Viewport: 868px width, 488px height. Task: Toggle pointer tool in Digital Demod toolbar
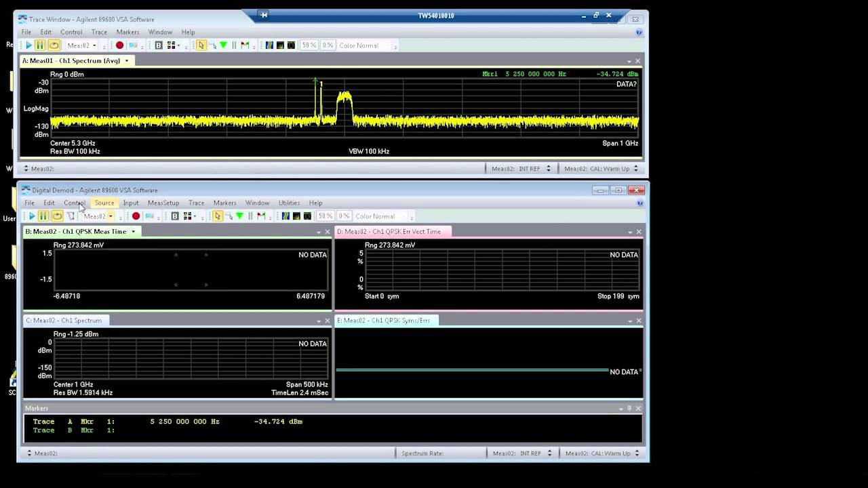217,216
